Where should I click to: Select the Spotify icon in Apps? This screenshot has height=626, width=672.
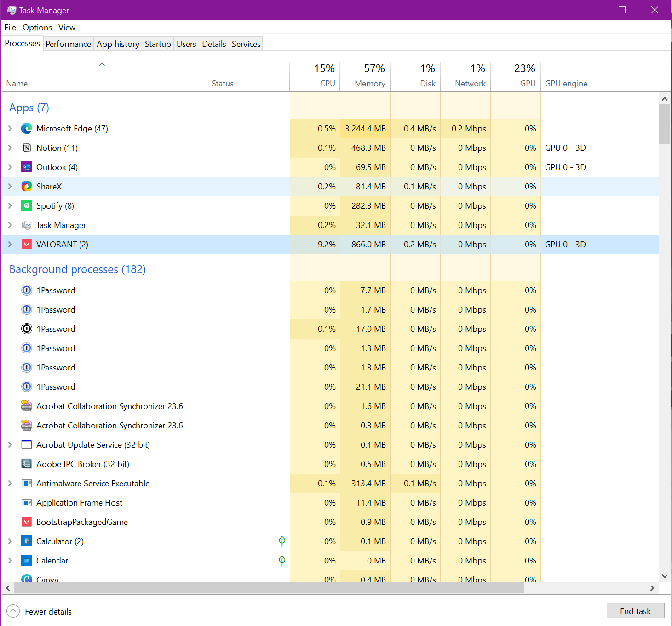tap(27, 206)
